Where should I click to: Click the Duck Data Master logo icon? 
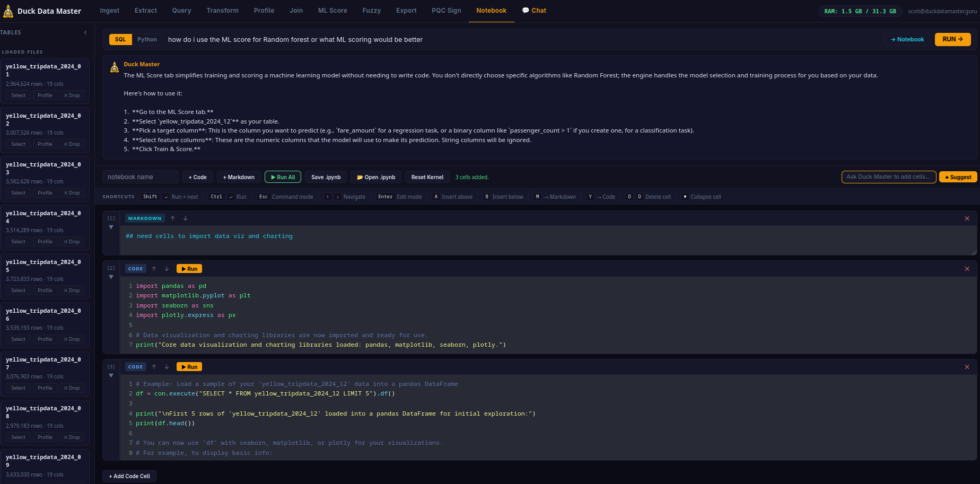[x=8, y=11]
